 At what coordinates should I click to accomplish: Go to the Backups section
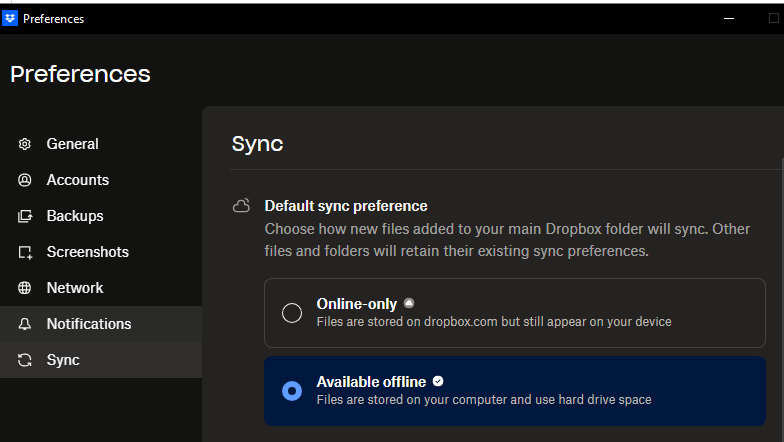click(75, 216)
